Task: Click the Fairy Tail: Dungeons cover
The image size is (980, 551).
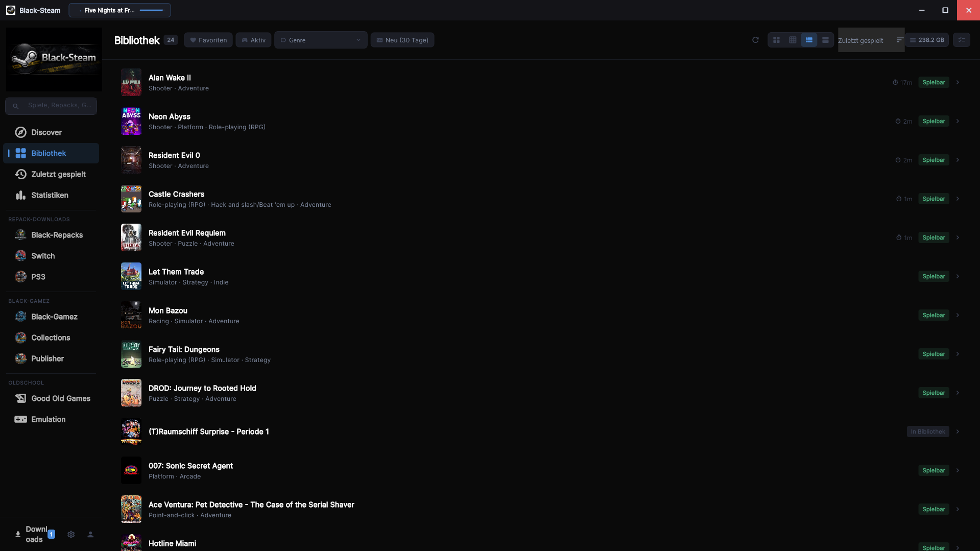Action: [x=131, y=354]
